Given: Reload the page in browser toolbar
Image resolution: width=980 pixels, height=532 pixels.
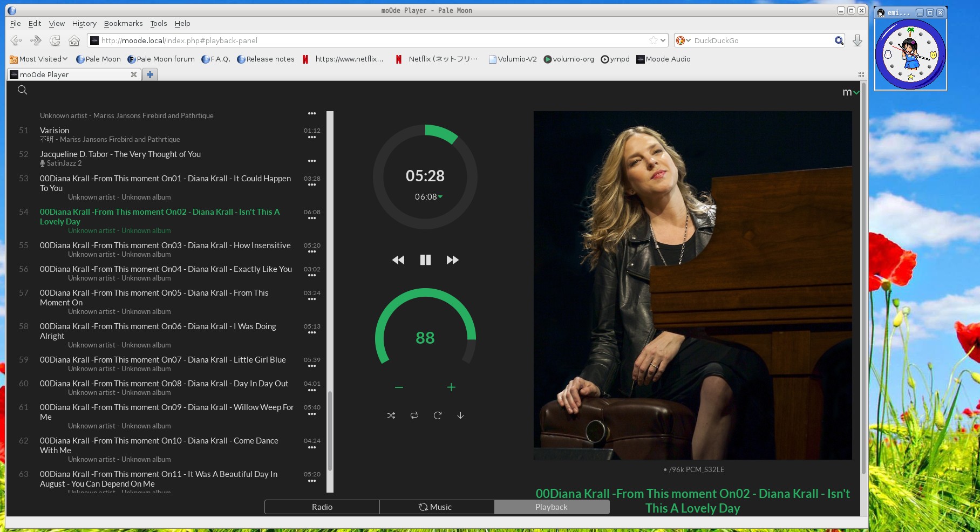Looking at the screenshot, I should (x=55, y=40).
